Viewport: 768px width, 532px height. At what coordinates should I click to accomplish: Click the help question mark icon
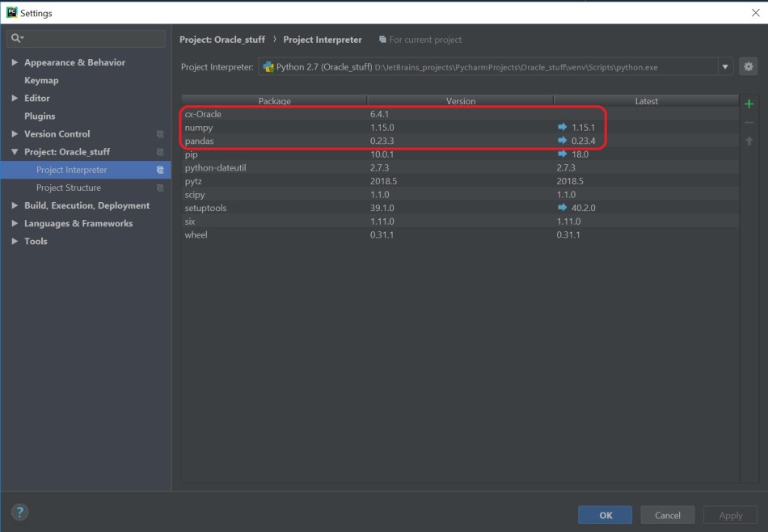(x=20, y=512)
